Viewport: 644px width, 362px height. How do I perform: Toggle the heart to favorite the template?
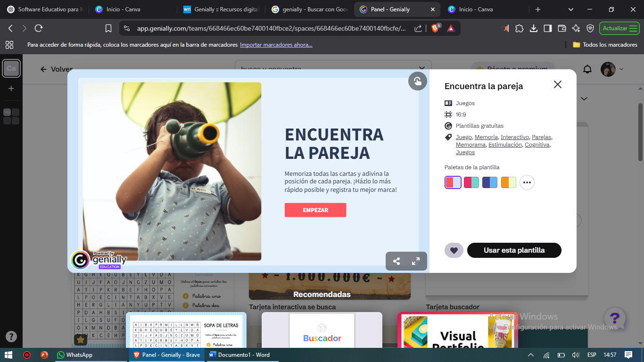tap(454, 250)
